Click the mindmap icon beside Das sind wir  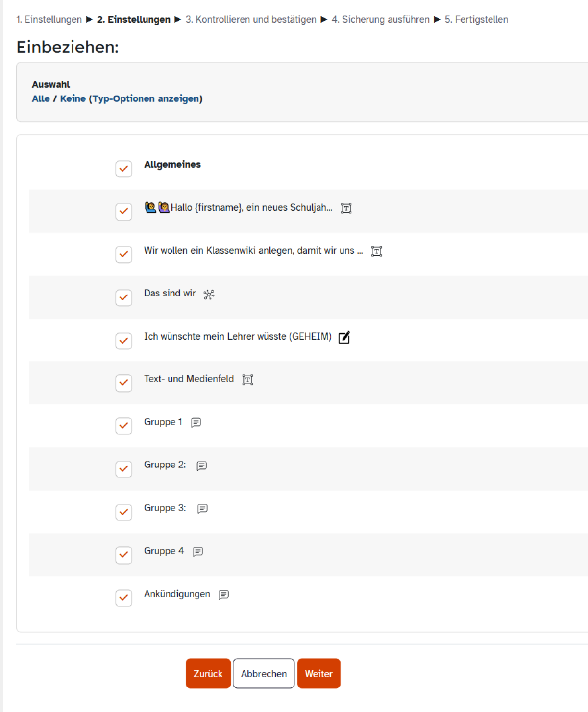coord(209,295)
